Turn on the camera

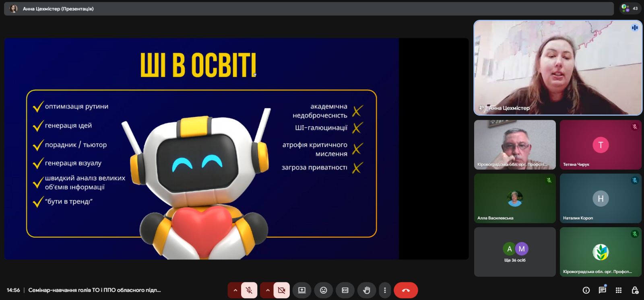(281, 290)
